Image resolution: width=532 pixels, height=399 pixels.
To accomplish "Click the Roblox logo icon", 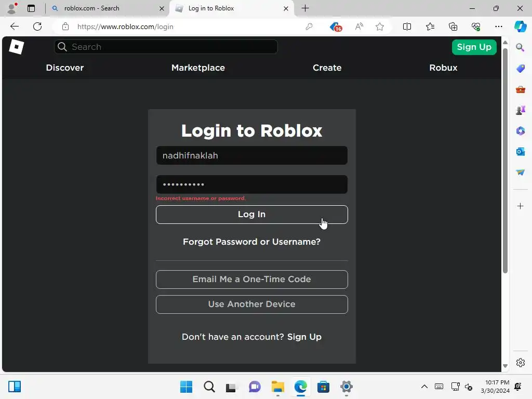I will tap(16, 47).
